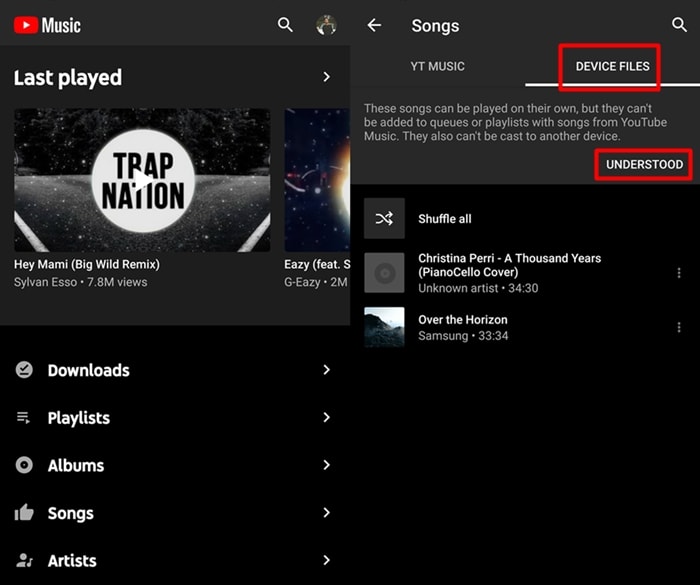Click the A Thousand Years placeholder art

384,273
